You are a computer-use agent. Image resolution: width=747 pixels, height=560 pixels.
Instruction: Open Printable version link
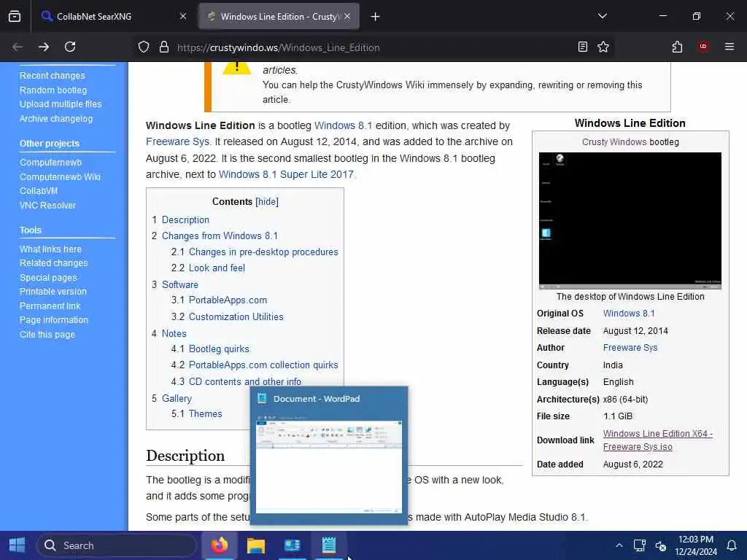coord(53,292)
